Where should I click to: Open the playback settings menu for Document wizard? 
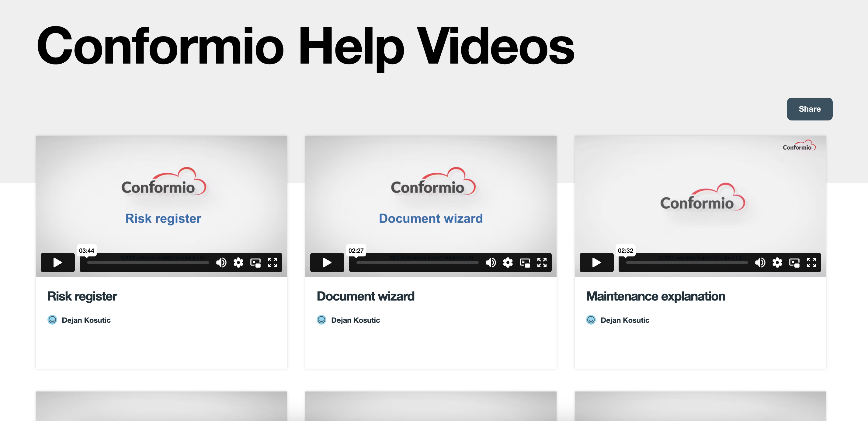(x=508, y=263)
